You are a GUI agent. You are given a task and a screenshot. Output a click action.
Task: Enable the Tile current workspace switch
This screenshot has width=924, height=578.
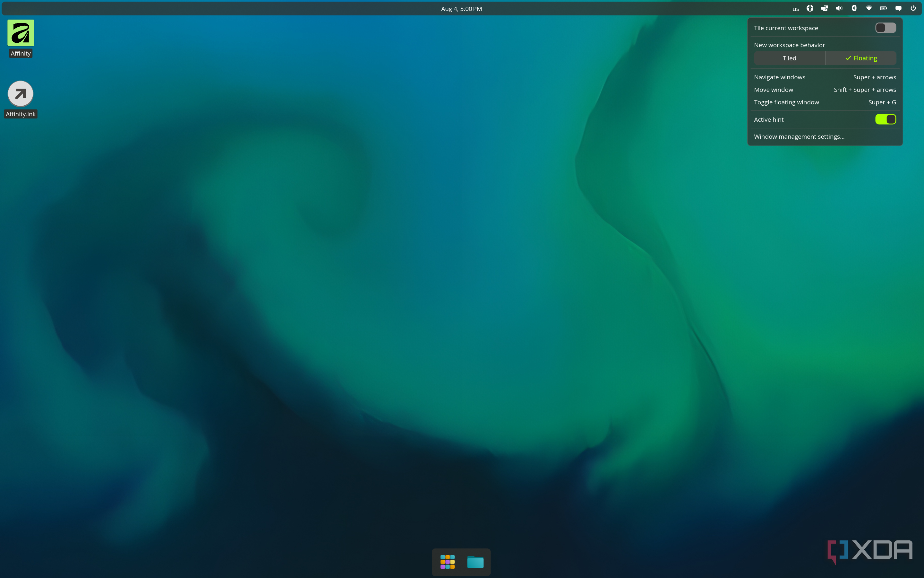(886, 28)
